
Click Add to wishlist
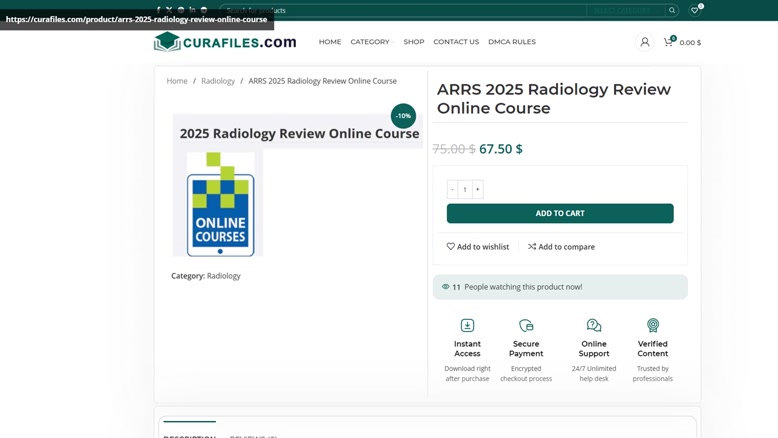pos(478,247)
